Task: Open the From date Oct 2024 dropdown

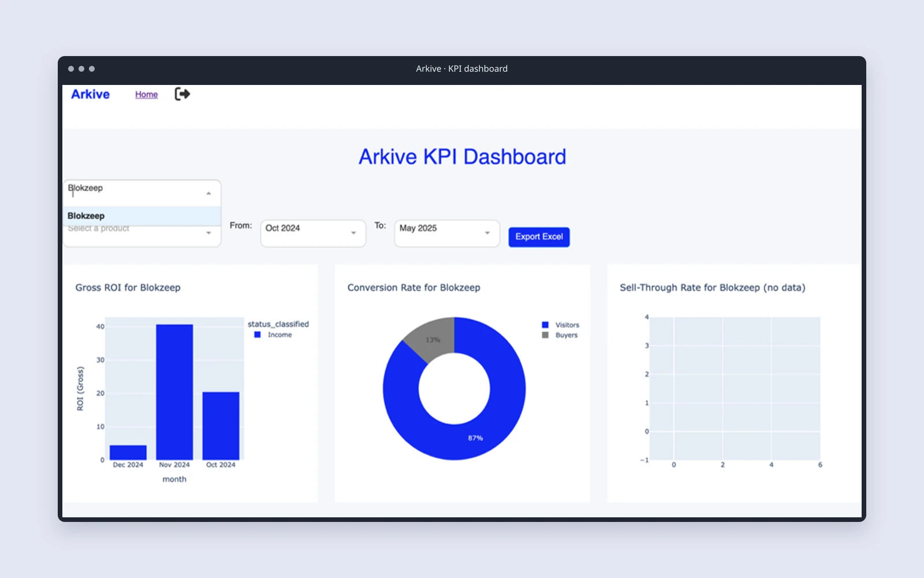Action: (x=313, y=233)
